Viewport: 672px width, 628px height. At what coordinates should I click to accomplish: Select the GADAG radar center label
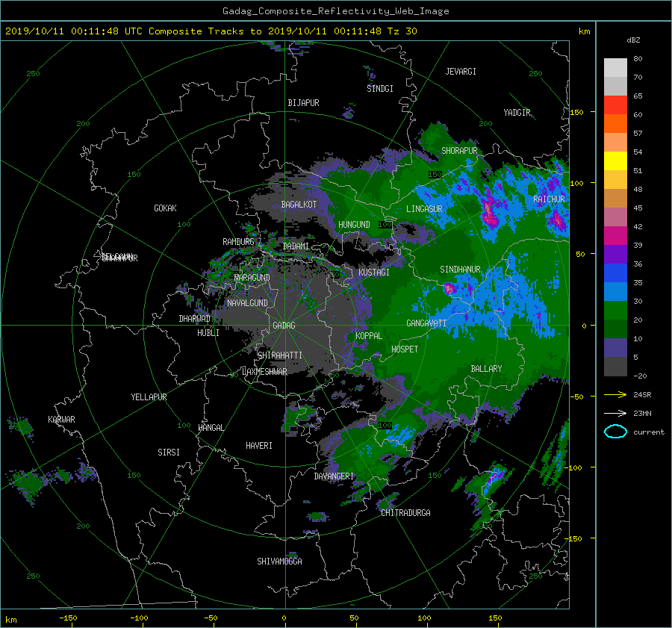[284, 326]
